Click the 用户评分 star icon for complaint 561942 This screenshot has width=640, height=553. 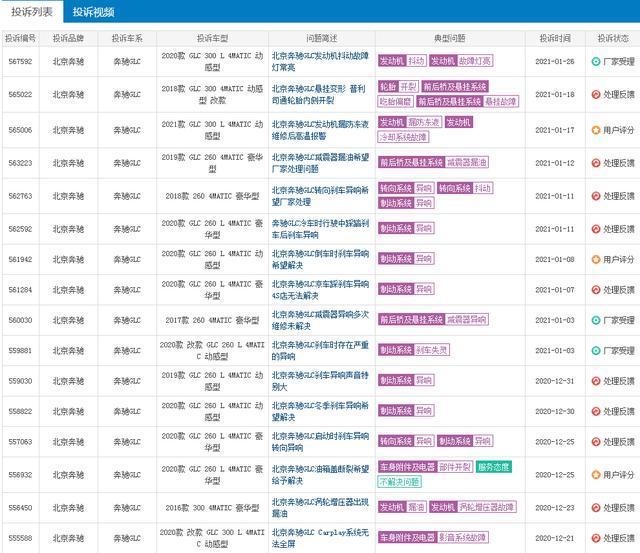tap(596, 260)
